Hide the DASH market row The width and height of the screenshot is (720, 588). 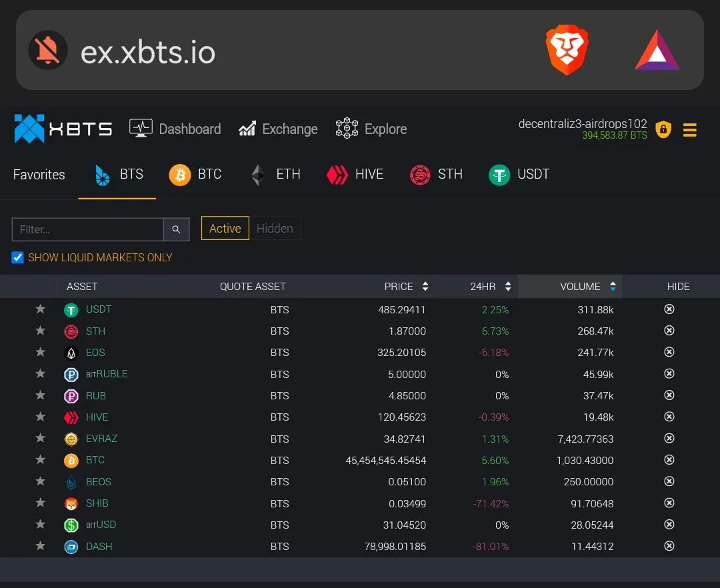pyautogui.click(x=669, y=546)
